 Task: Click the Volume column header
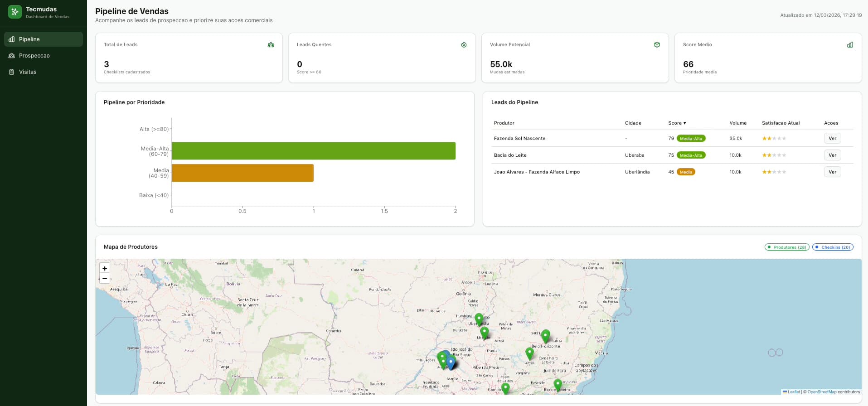[738, 123]
